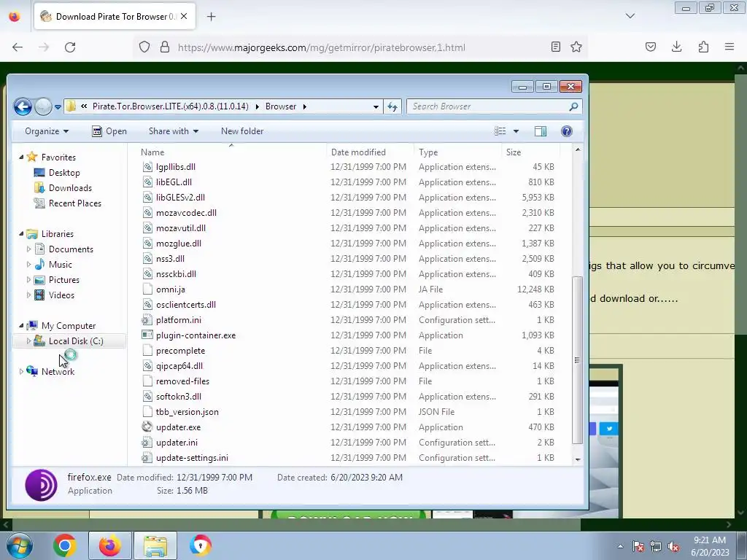The image size is (747, 560).
Task: Click the Browser folder breadcrumb
Action: 281,106
